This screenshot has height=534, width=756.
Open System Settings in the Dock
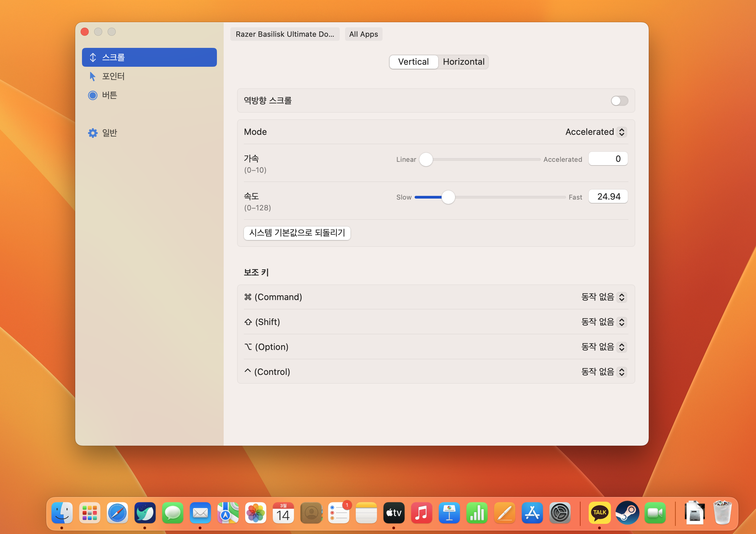560,513
